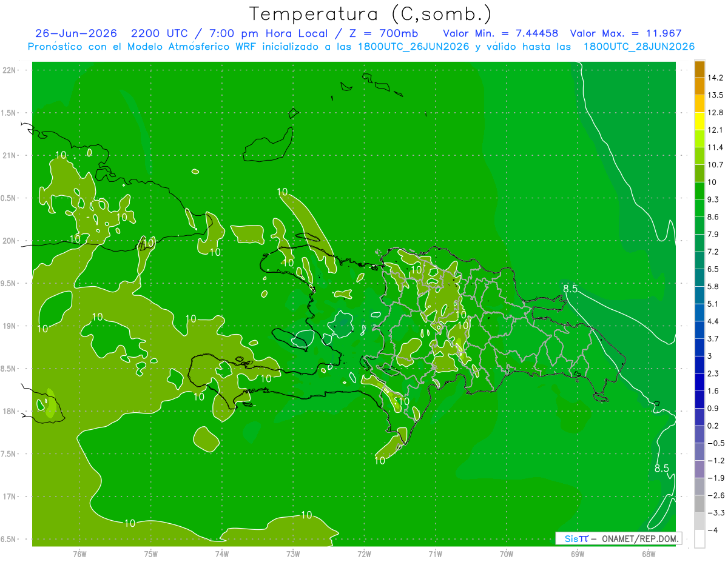
Task: Click the "10.7" colorbar value
Action: tap(715, 165)
